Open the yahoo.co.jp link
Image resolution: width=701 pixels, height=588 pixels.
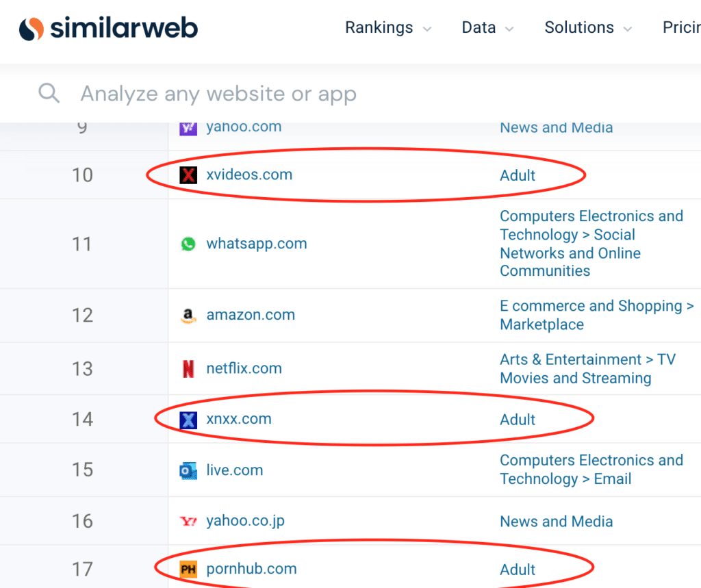[x=246, y=521]
